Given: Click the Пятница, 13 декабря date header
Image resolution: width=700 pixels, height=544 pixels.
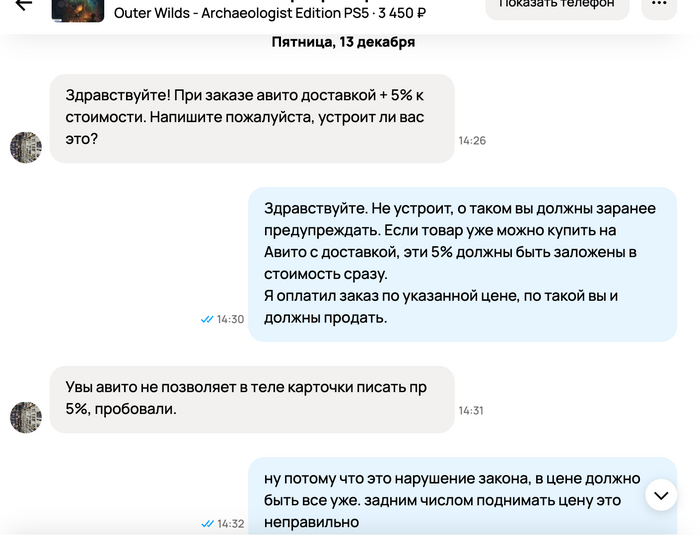Looking at the screenshot, I should [x=343, y=42].
